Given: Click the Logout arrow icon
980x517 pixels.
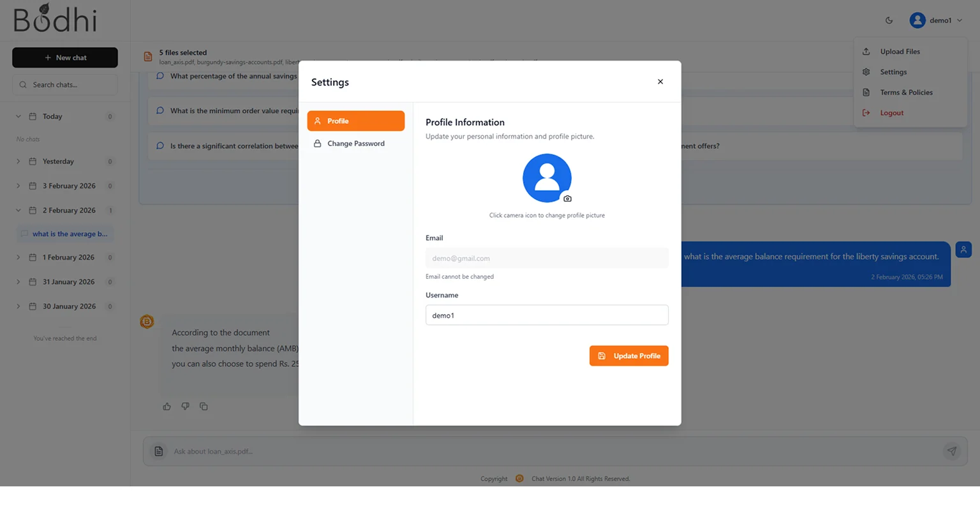Looking at the screenshot, I should pyautogui.click(x=866, y=113).
